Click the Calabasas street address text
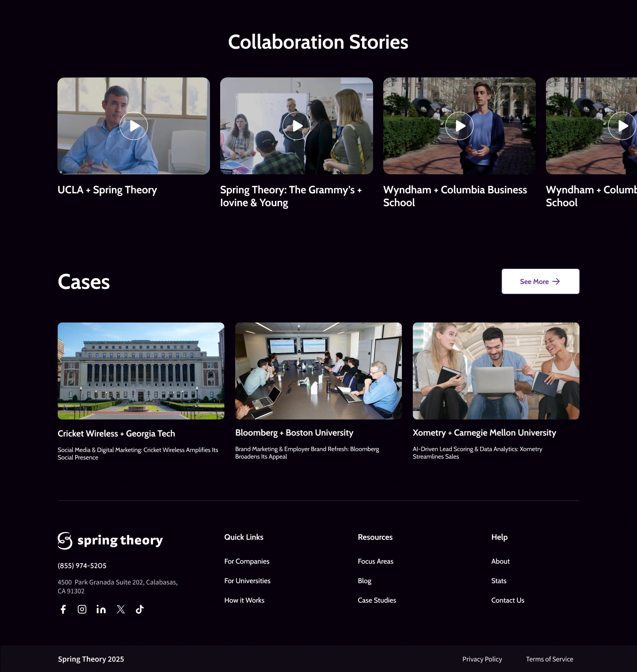The height and width of the screenshot is (672, 637). click(x=118, y=587)
